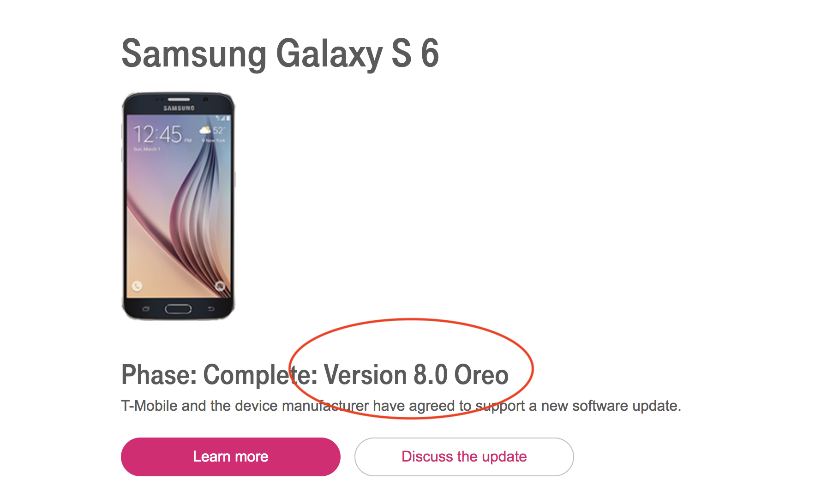815x504 pixels.
Task: Click the Phase: Complete label
Action: [216, 375]
